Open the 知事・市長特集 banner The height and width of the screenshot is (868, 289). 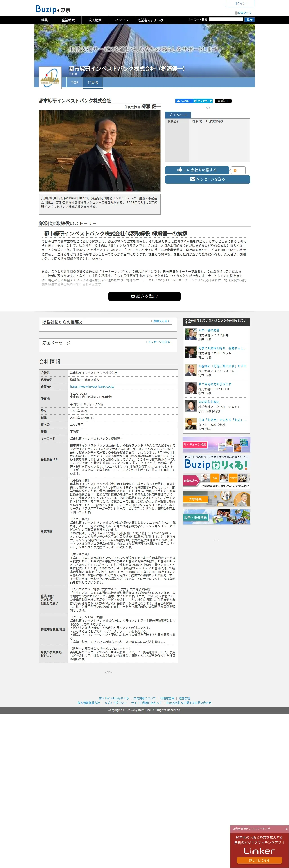[216, 517]
